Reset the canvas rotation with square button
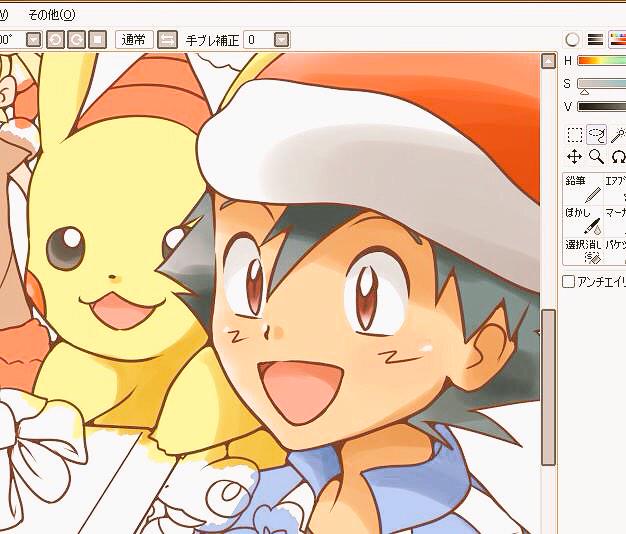Screen dimensions: 626x534 click(x=97, y=40)
